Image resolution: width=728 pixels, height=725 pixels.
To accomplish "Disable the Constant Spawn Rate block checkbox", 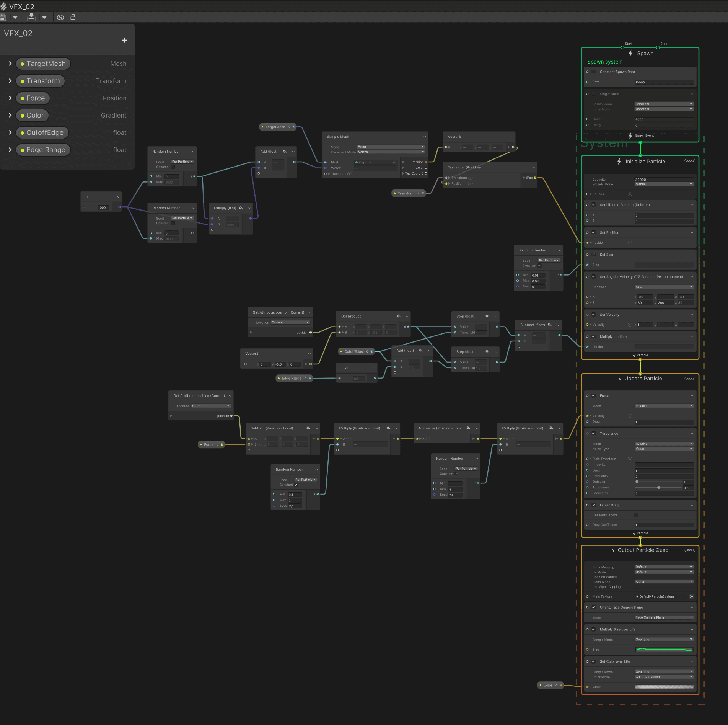I will click(x=594, y=72).
